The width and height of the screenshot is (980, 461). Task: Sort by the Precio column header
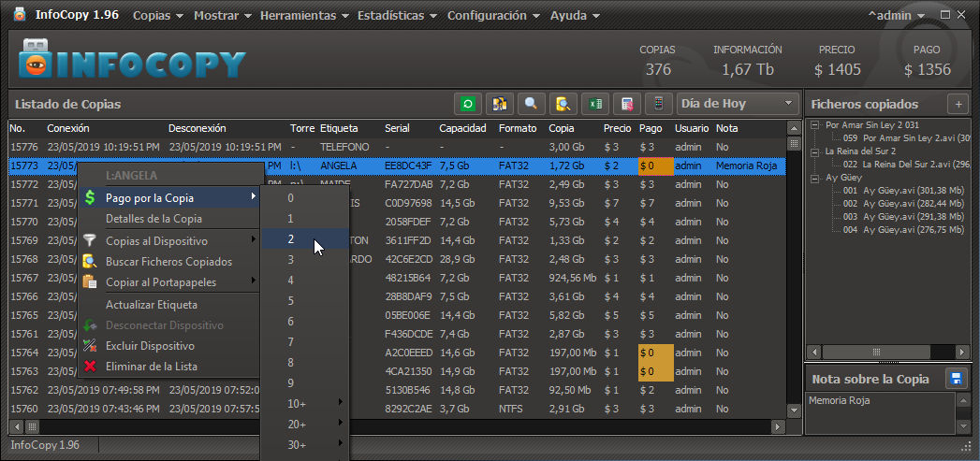[618, 128]
